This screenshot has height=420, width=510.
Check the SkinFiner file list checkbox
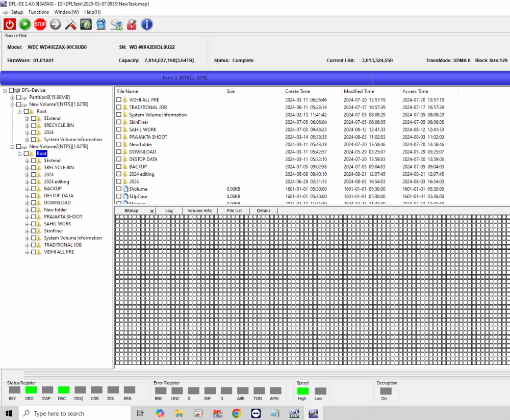(x=119, y=122)
